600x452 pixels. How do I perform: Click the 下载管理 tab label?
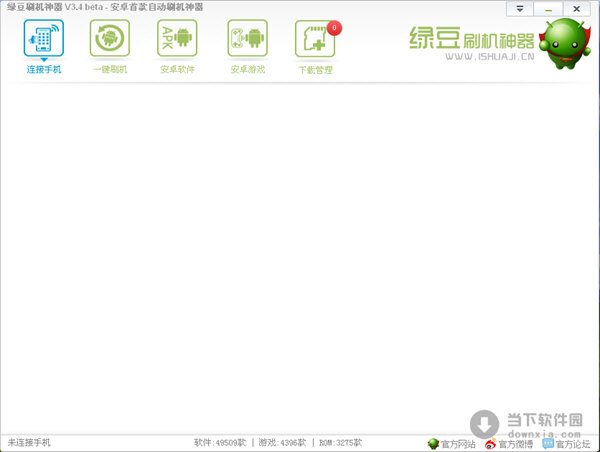pos(315,70)
